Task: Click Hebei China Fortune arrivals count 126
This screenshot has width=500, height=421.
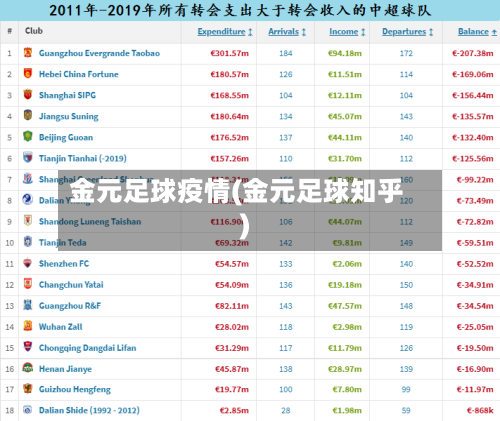Action: click(286, 74)
